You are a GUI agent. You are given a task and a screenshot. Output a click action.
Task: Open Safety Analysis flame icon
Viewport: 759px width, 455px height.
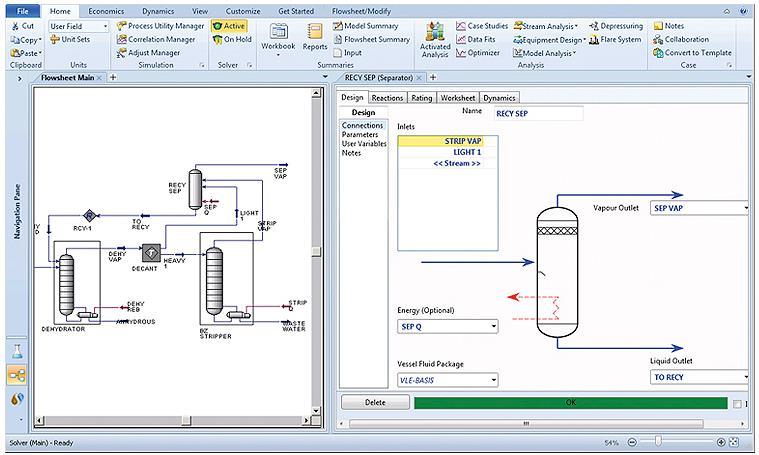pyautogui.click(x=17, y=399)
